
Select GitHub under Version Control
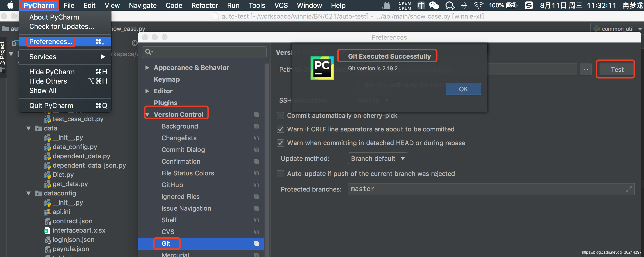pos(172,185)
